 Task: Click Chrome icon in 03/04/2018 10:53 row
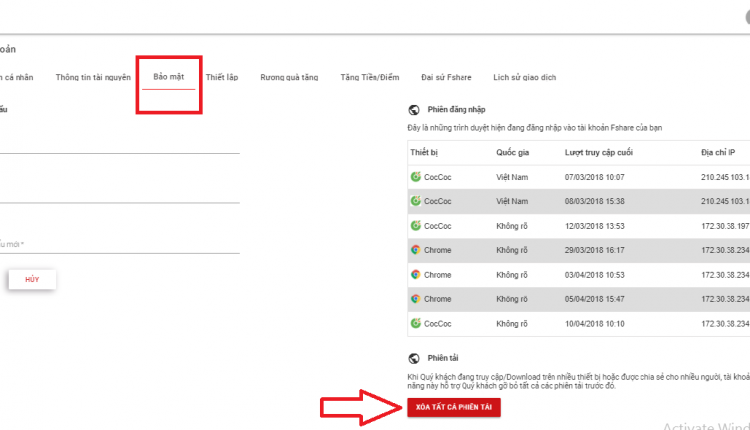click(416, 275)
